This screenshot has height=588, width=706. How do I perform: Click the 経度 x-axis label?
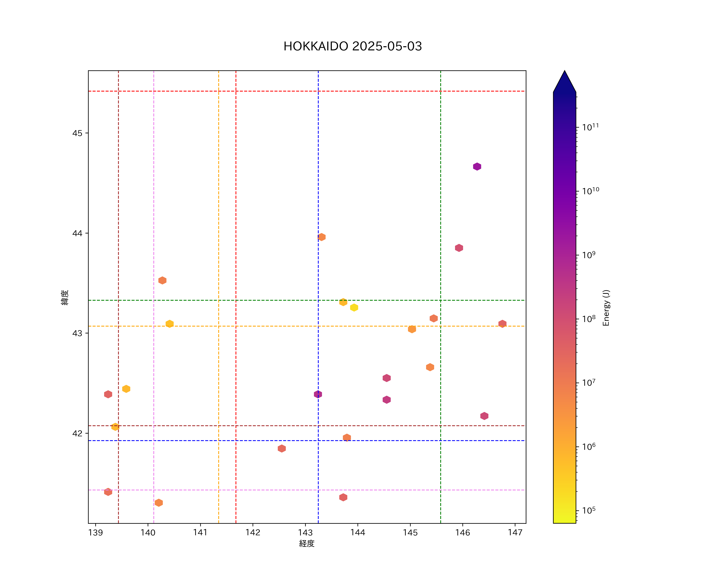[x=307, y=544]
